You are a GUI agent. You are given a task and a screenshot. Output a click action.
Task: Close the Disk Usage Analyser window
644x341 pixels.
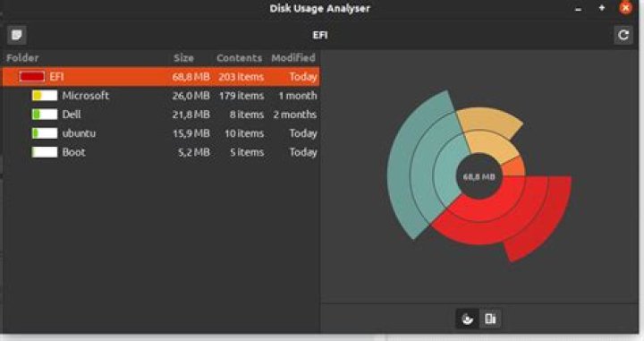point(625,8)
